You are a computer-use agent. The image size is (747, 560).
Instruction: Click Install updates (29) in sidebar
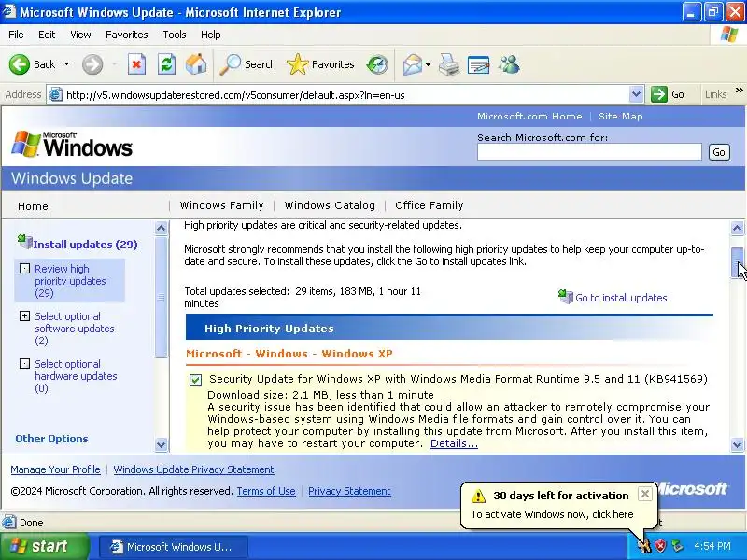pyautogui.click(x=85, y=245)
